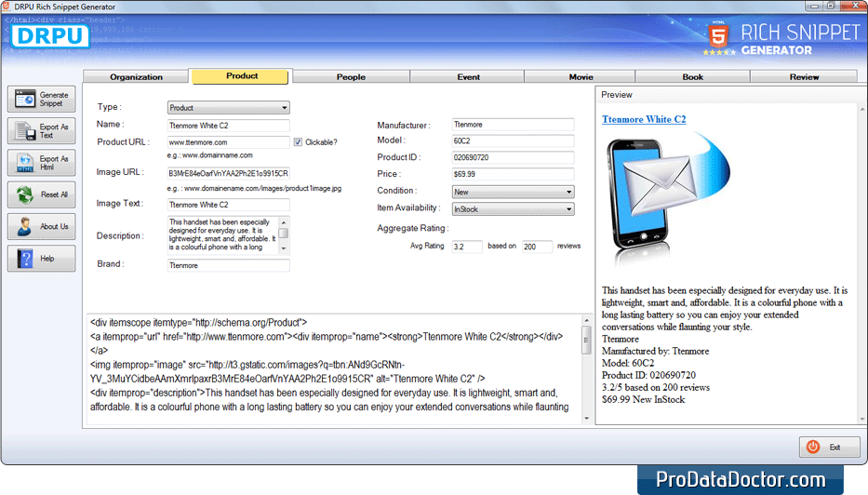The image size is (868, 495).
Task: Switch to the Book tab
Action: point(692,77)
